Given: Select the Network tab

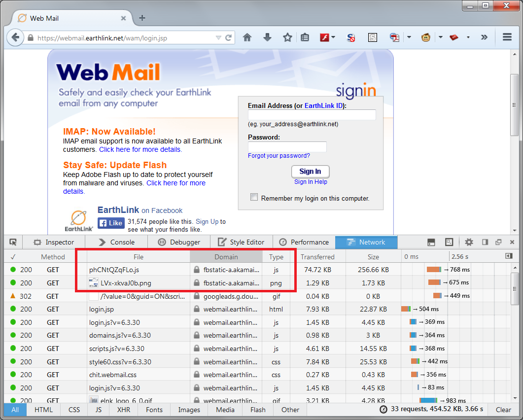Looking at the screenshot, I should [x=366, y=242].
